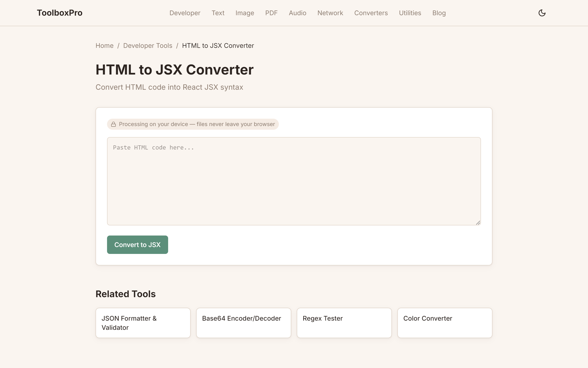Screen dimensions: 588x368
Task: Click the textarea resize handle
Action: tap(478, 223)
